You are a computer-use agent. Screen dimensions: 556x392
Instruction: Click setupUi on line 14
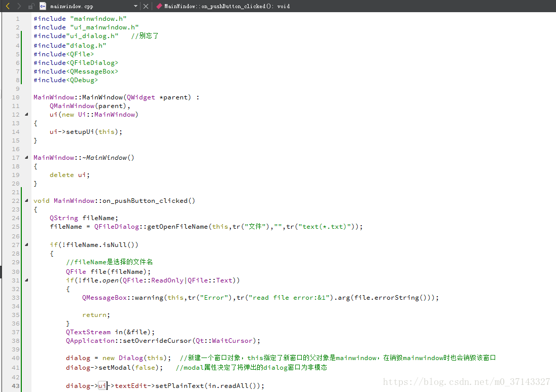pos(80,131)
